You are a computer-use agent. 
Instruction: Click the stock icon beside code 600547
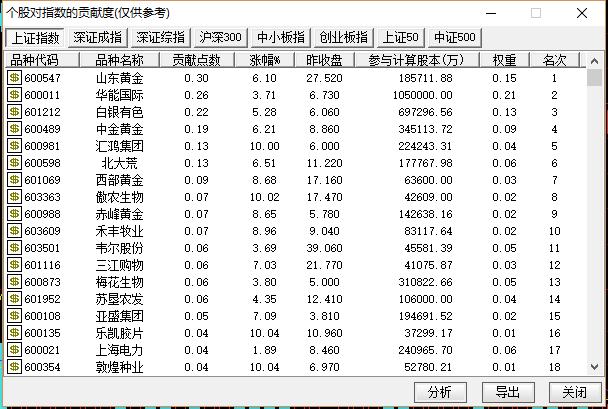click(14, 78)
